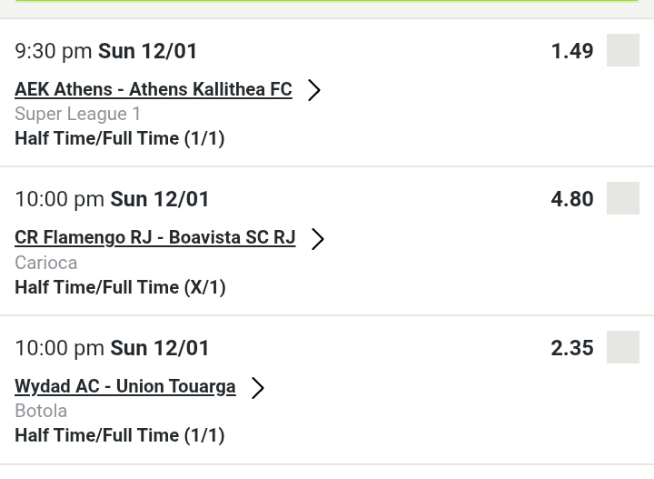Click the 2.35 odds value

tap(572, 347)
